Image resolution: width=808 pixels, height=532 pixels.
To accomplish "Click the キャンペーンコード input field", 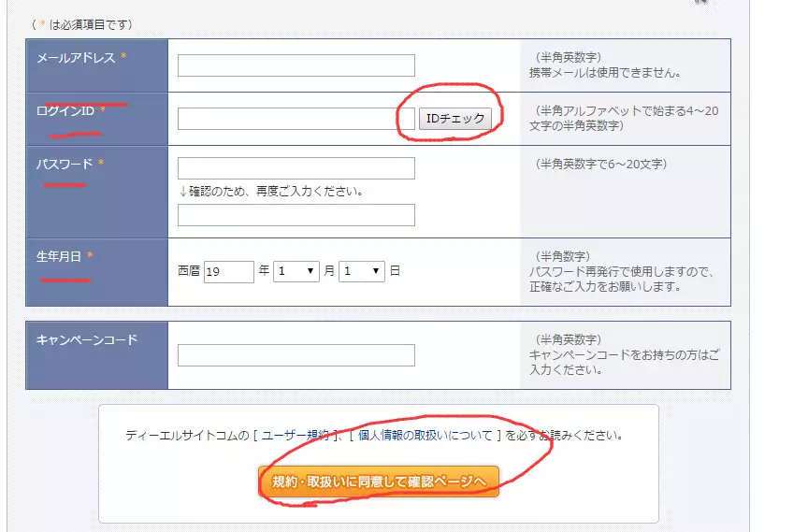I will pos(296,355).
